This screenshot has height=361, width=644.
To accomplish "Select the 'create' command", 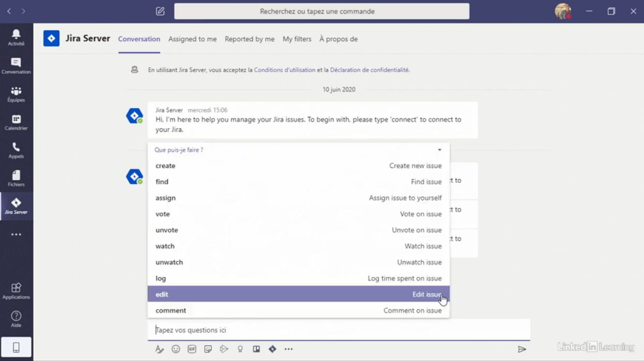I will point(299,166).
